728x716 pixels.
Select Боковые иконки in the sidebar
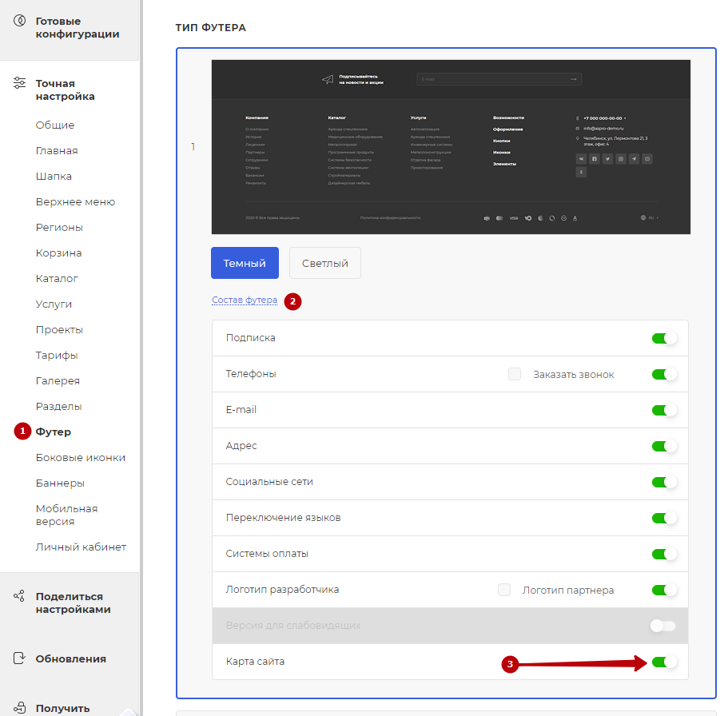click(x=81, y=457)
